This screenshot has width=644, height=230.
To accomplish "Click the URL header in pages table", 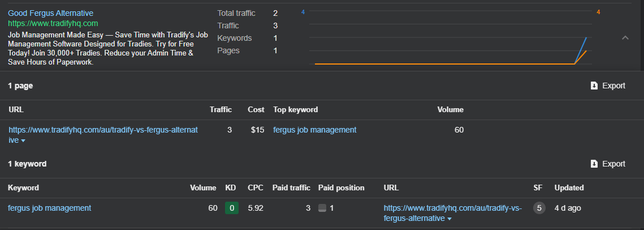I will coord(16,110).
